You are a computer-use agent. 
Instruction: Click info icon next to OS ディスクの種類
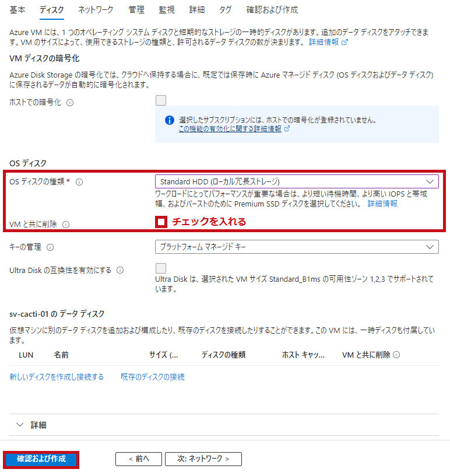pyautogui.click(x=79, y=182)
